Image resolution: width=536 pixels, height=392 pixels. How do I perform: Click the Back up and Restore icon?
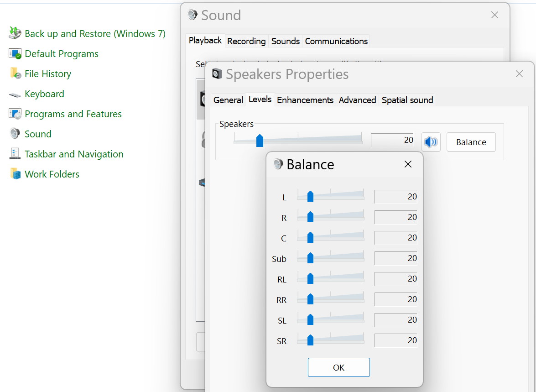[15, 33]
